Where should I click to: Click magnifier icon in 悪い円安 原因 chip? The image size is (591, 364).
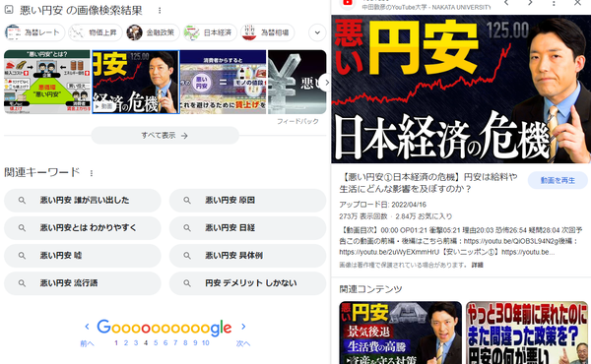tap(187, 201)
